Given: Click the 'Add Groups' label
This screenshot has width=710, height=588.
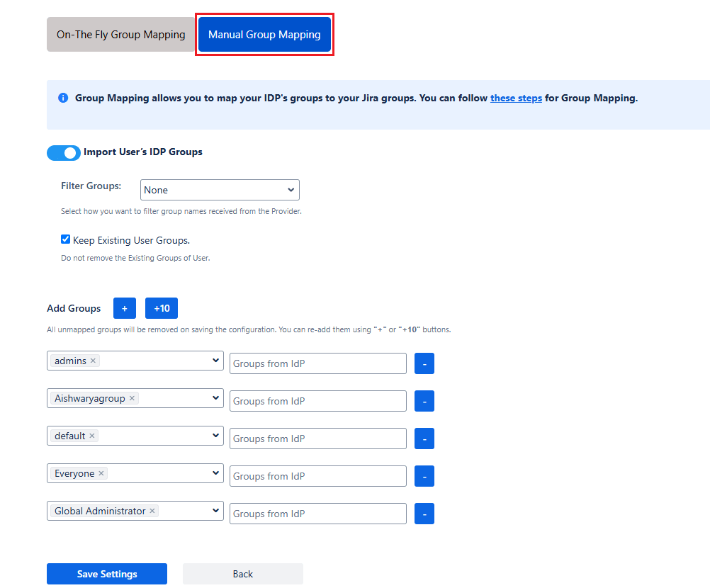Looking at the screenshot, I should (x=74, y=308).
